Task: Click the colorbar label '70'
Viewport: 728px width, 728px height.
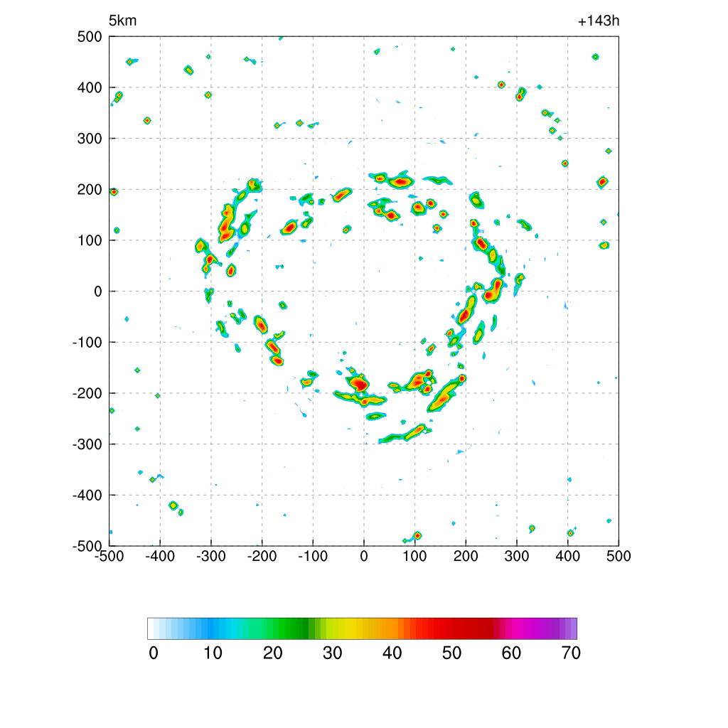Action: [571, 653]
